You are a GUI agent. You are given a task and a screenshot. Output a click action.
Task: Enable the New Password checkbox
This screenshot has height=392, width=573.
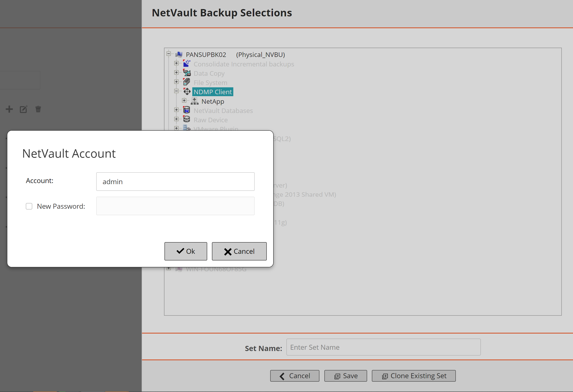coord(29,206)
